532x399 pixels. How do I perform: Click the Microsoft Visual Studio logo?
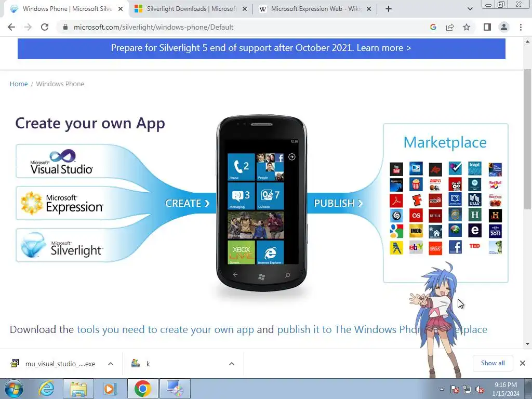point(62,162)
